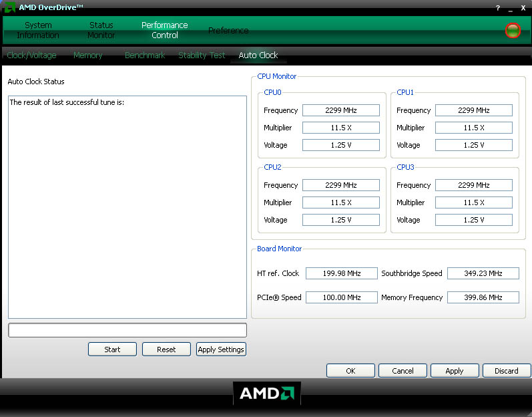Click the CPU0 Multiplier value field
Image resolution: width=532 pixels, height=417 pixels.
(341, 128)
